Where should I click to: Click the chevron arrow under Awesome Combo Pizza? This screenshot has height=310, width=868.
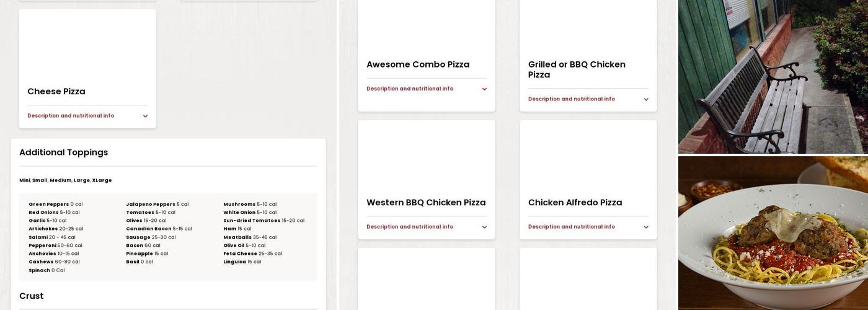point(484,89)
